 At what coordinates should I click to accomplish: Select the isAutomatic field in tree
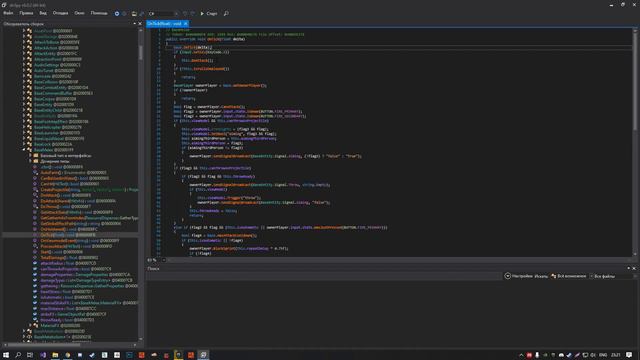pos(67,298)
